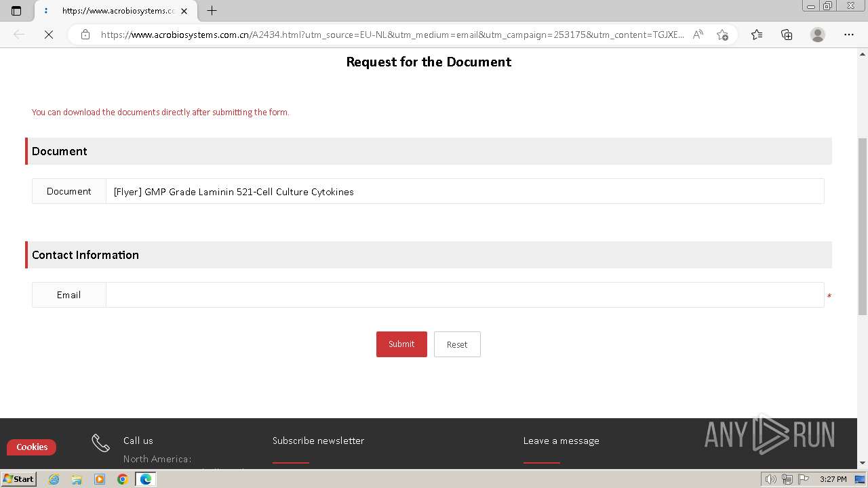Viewport: 868px width, 488px height.
Task: Click the Document field label
Action: (x=68, y=191)
